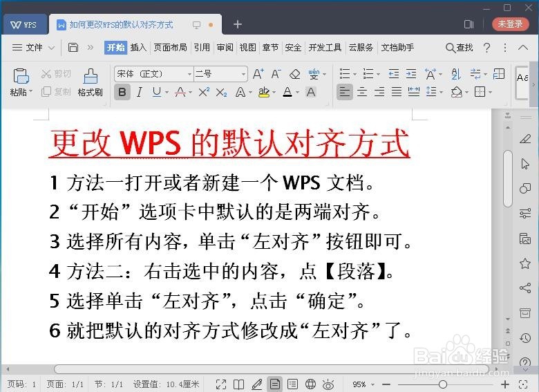The width and height of the screenshot is (539, 392).
Task: Click the 查找 search button
Action: point(460,48)
